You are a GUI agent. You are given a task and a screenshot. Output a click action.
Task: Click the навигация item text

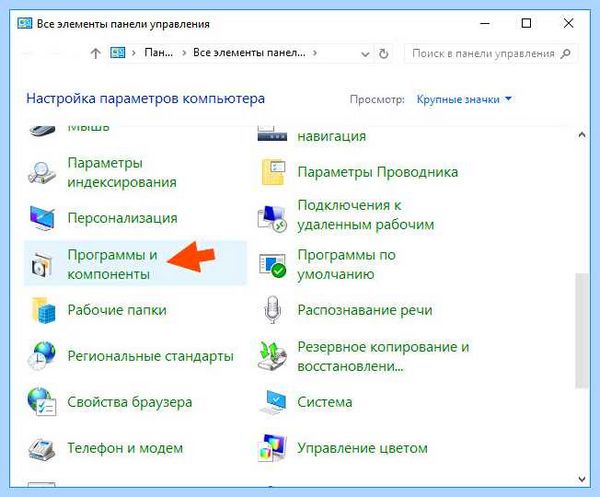332,136
